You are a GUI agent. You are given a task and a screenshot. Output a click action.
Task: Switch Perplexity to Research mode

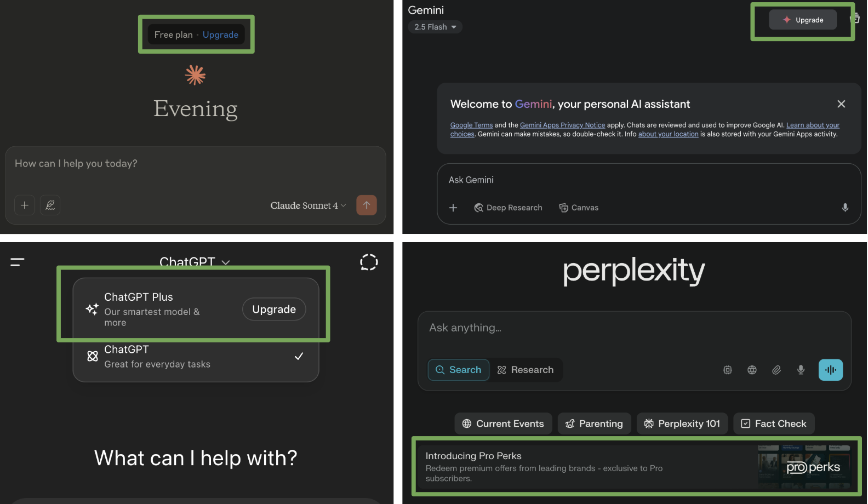click(525, 370)
